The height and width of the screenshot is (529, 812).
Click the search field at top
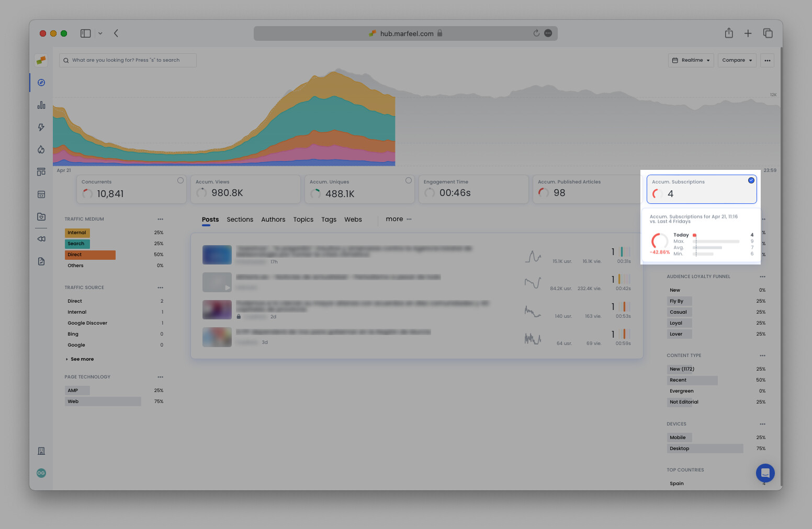(x=127, y=60)
